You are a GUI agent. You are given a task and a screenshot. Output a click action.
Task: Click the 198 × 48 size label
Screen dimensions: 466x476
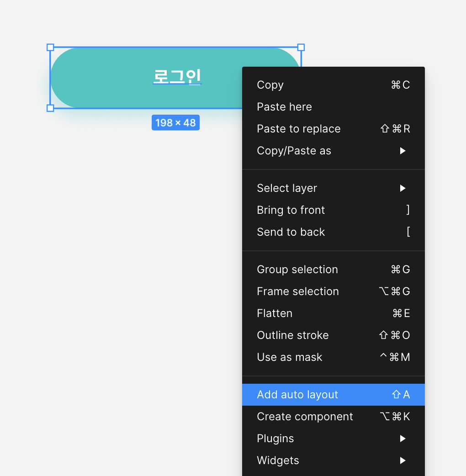(x=175, y=122)
